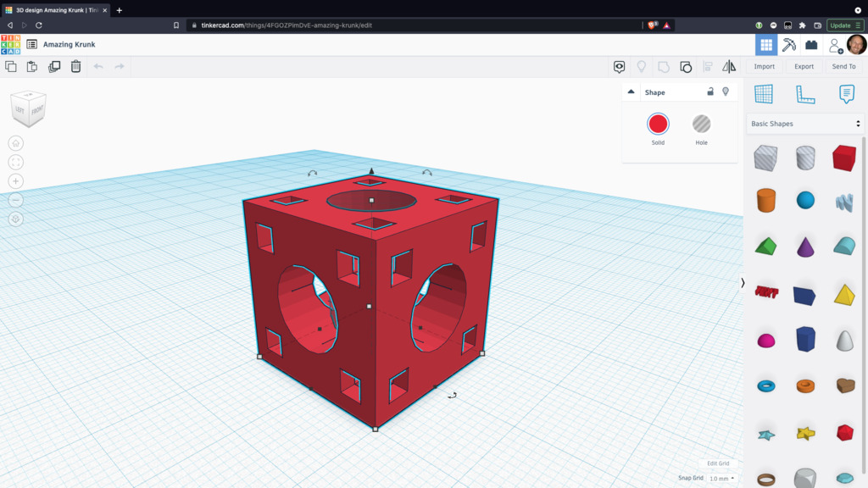Toggle the lock editing padlock

(710, 91)
